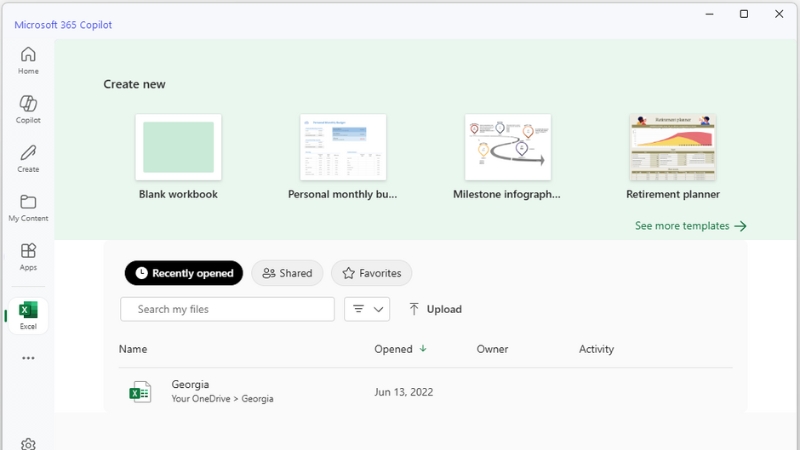Open the Georgia workbook file

[x=190, y=384]
